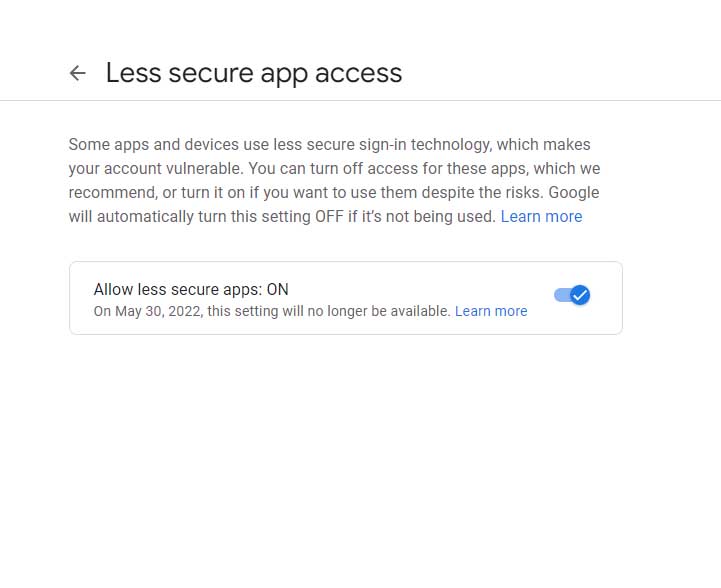The height and width of the screenshot is (588, 721).
Task: Turn off the Allow less secure apps switch
Action: point(572,295)
